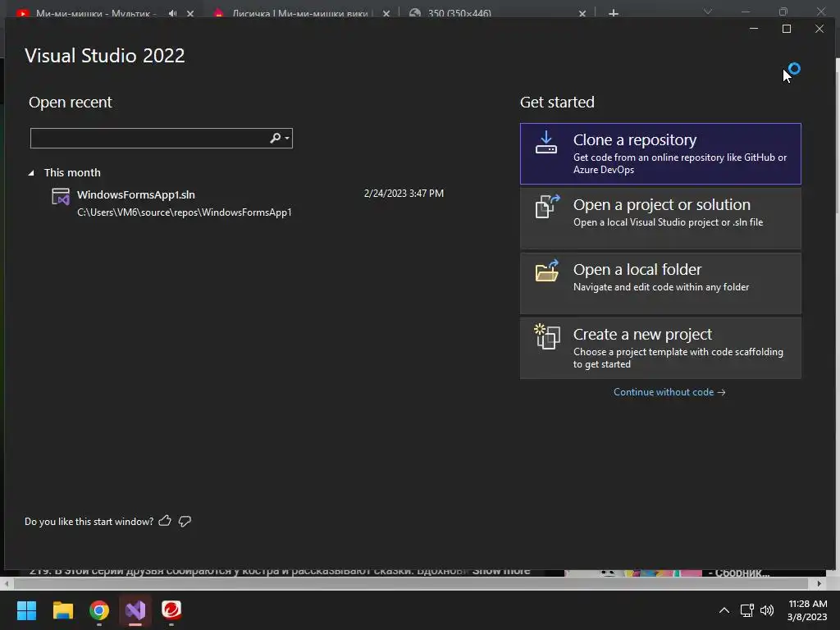Close the 350 (350×446) browser tab
The height and width of the screenshot is (630, 840).
click(x=582, y=13)
